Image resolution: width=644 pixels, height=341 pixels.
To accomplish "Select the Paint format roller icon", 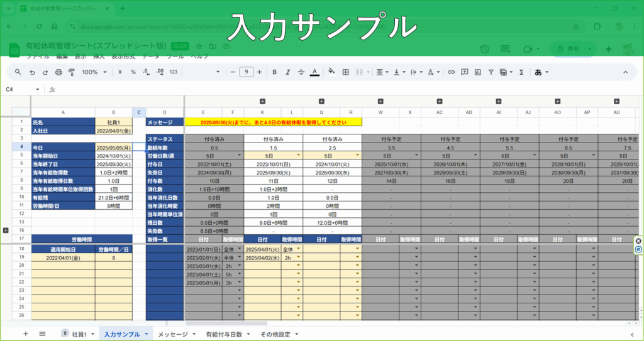I will point(71,72).
